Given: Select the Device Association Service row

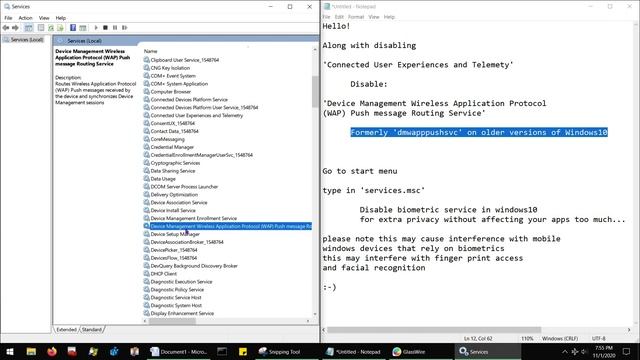Looking at the screenshot, I should click(179, 202).
